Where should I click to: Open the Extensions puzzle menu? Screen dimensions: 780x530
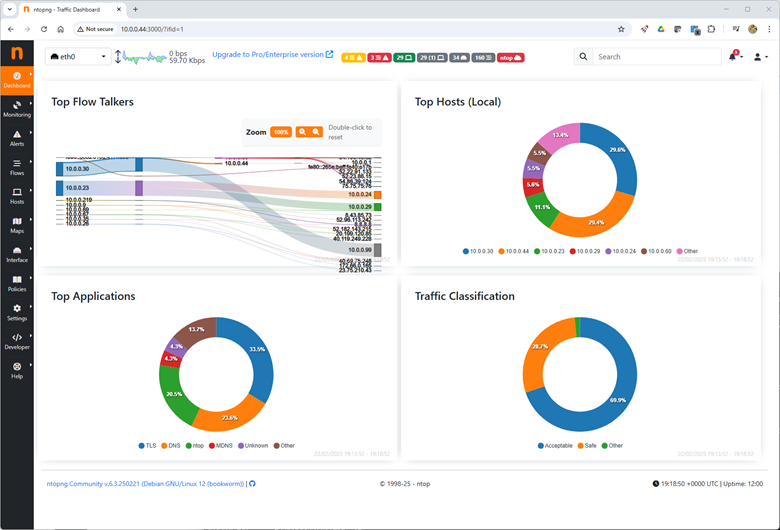tap(711, 29)
